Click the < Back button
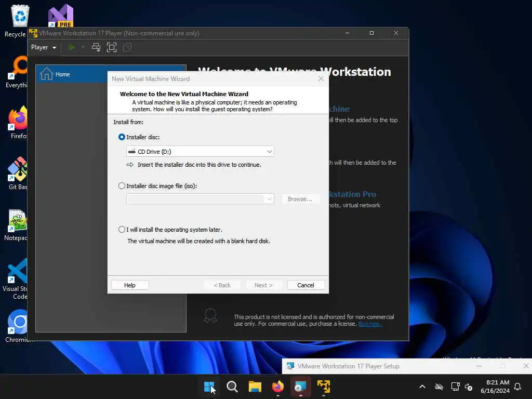This screenshot has width=532, height=399. coord(222,285)
